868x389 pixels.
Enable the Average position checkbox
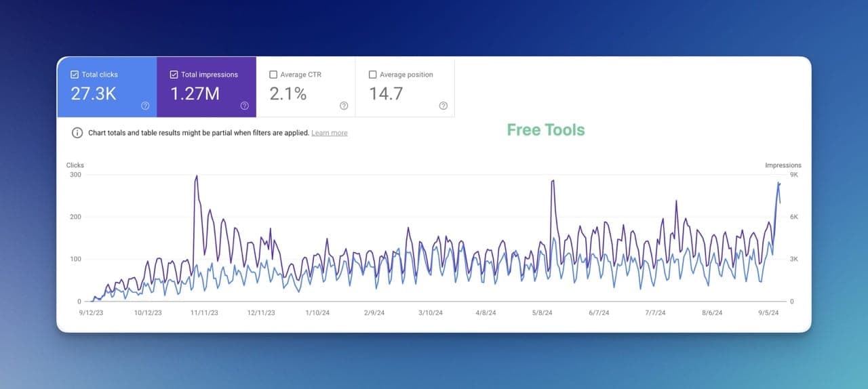click(x=372, y=75)
